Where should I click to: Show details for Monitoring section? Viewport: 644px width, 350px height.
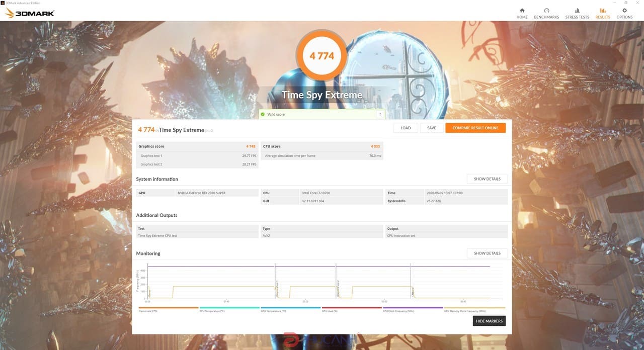[487, 253]
